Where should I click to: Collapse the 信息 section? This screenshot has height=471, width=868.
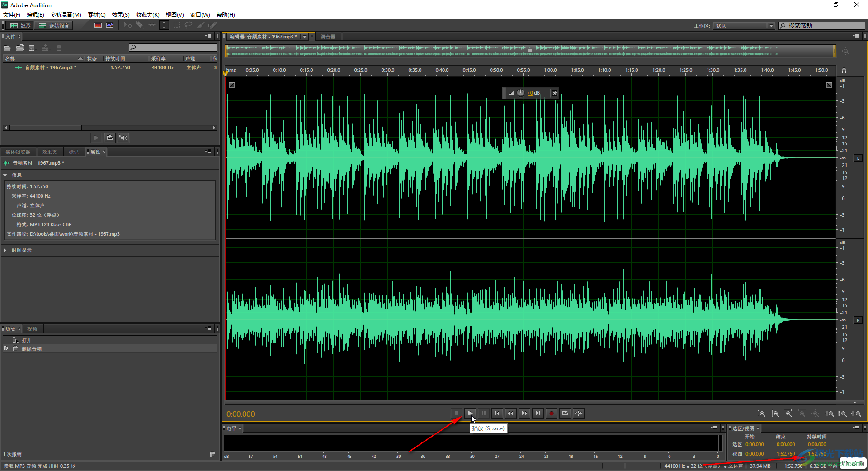[5, 175]
